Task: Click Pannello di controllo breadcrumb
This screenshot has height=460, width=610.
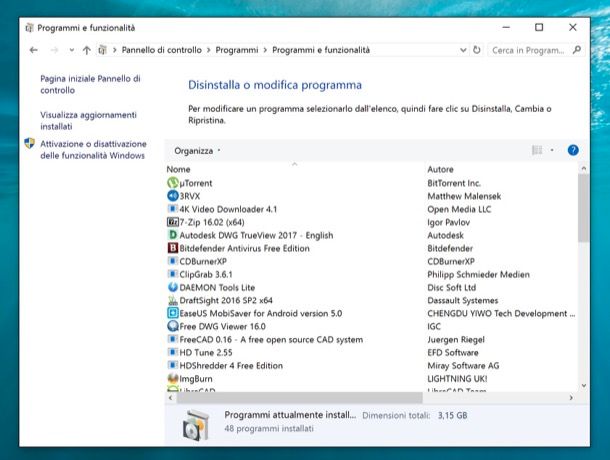Action: (162, 50)
